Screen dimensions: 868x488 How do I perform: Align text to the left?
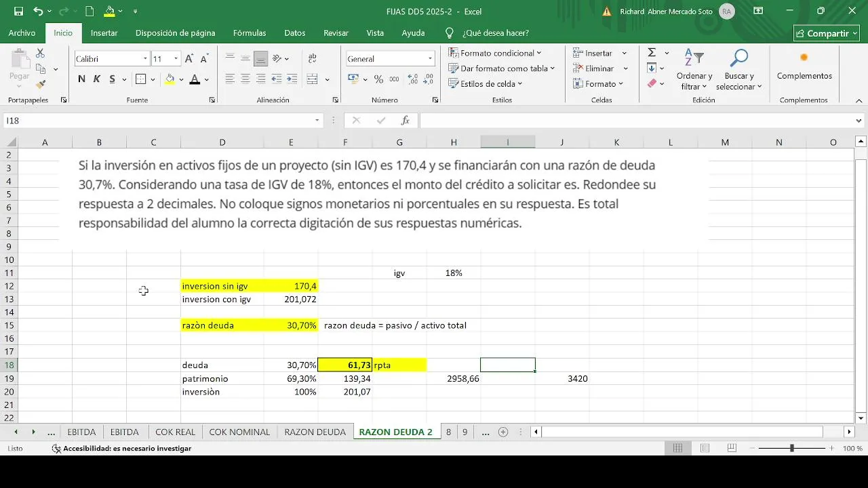[230, 79]
